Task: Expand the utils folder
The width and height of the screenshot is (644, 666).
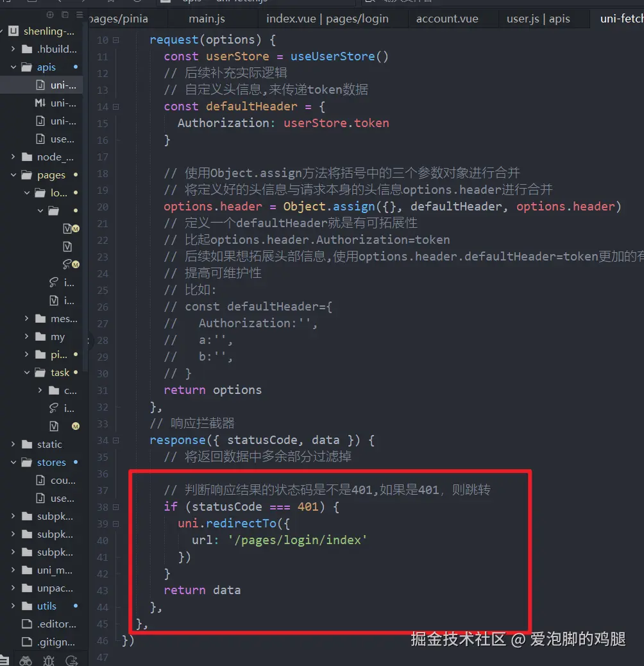Action: click(x=13, y=606)
